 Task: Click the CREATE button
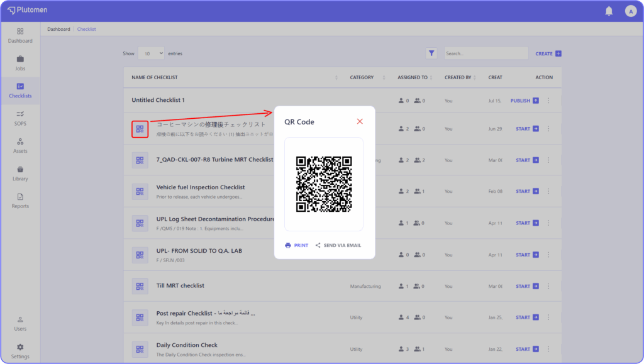click(x=548, y=53)
